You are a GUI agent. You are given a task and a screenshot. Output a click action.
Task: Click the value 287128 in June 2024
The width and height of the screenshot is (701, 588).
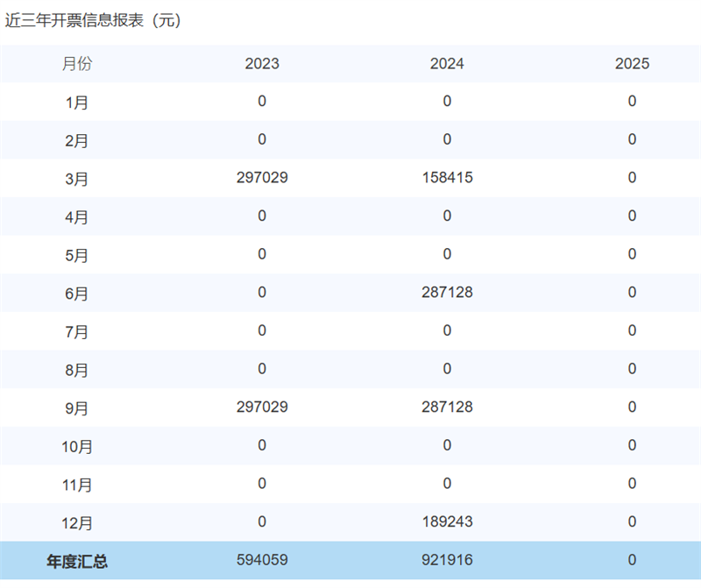coord(447,293)
